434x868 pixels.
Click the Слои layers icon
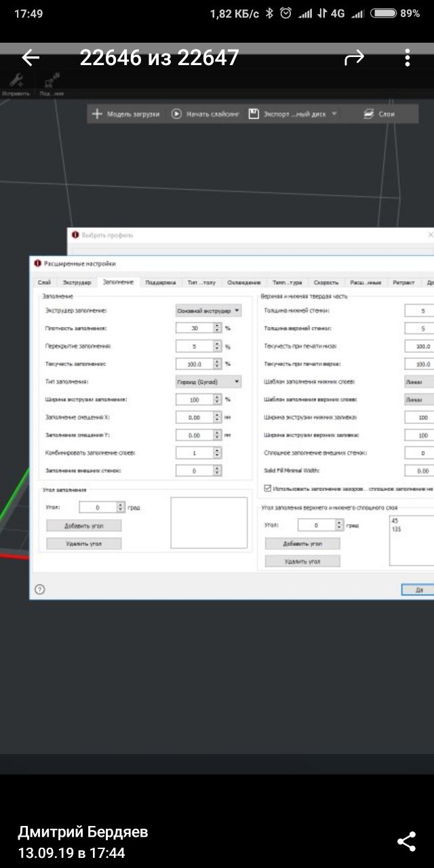[x=368, y=114]
